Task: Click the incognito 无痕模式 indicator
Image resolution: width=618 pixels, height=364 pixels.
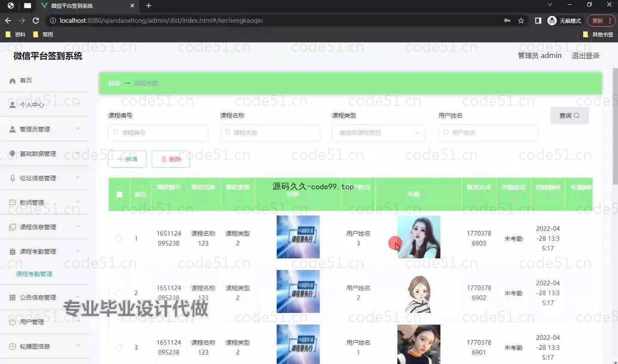Action: pyautogui.click(x=564, y=21)
